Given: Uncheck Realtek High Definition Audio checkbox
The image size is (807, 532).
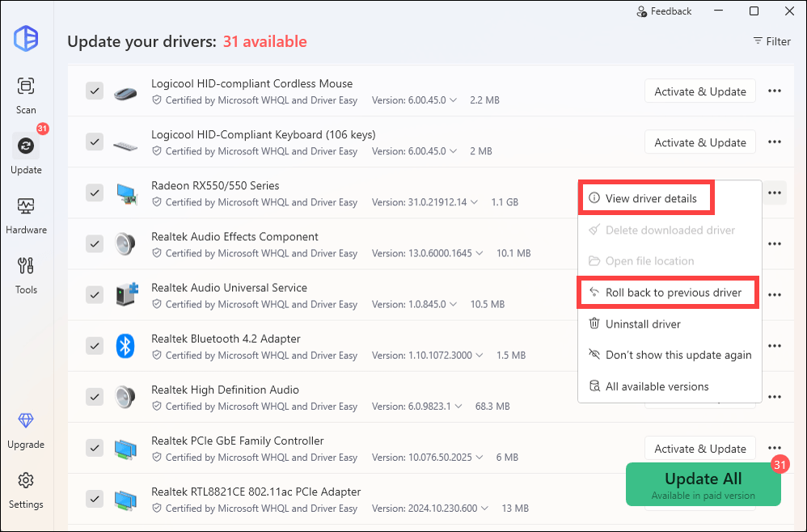Looking at the screenshot, I should (x=95, y=397).
